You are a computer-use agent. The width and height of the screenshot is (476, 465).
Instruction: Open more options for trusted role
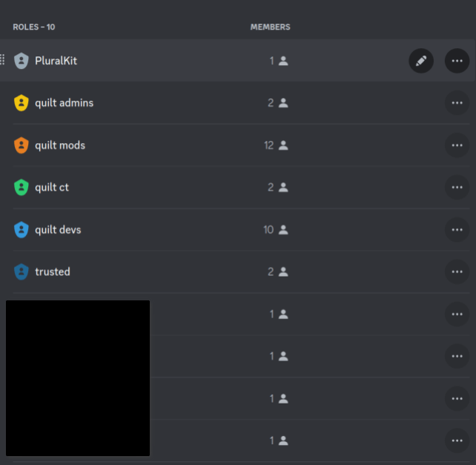tap(457, 272)
